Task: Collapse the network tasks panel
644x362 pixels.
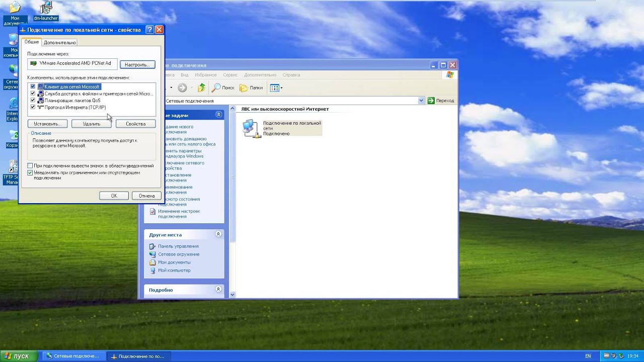Action: pos(218,115)
